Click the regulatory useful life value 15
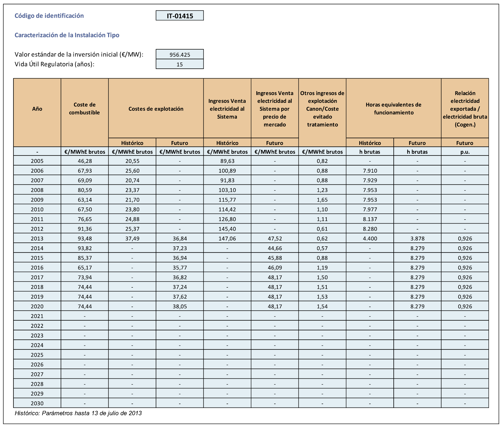504x428 pixels. pyautogui.click(x=179, y=64)
